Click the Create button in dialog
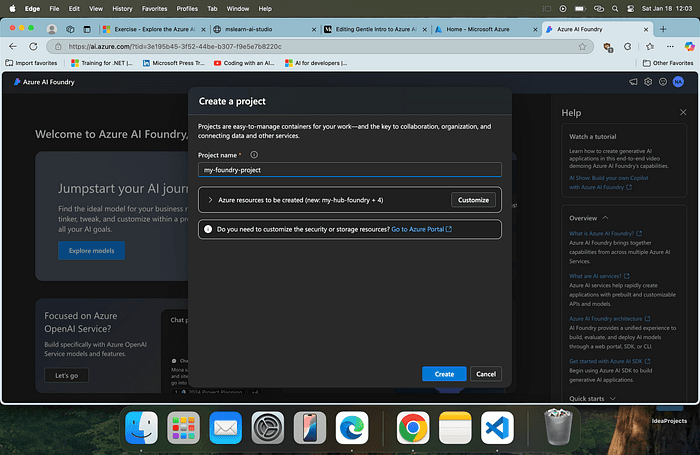This screenshot has width=700, height=455. point(444,374)
